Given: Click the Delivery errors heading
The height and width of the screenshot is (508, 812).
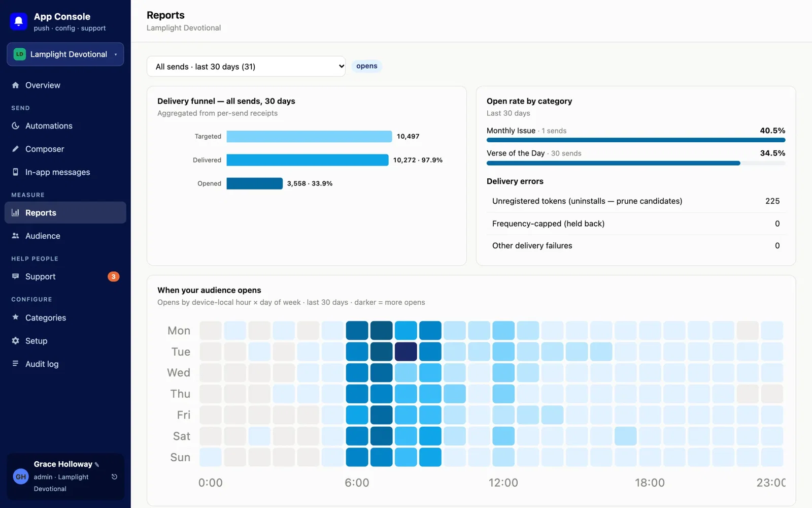Looking at the screenshot, I should tap(515, 181).
